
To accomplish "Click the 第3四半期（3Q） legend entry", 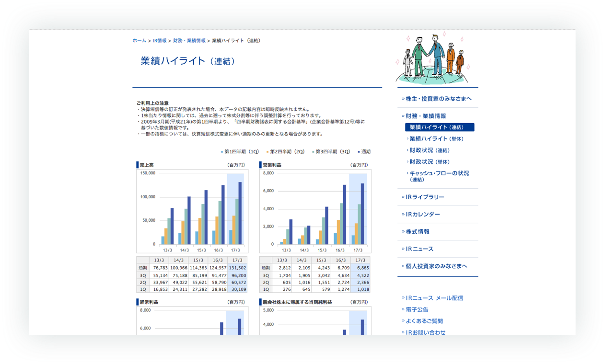I will pos(331,152).
